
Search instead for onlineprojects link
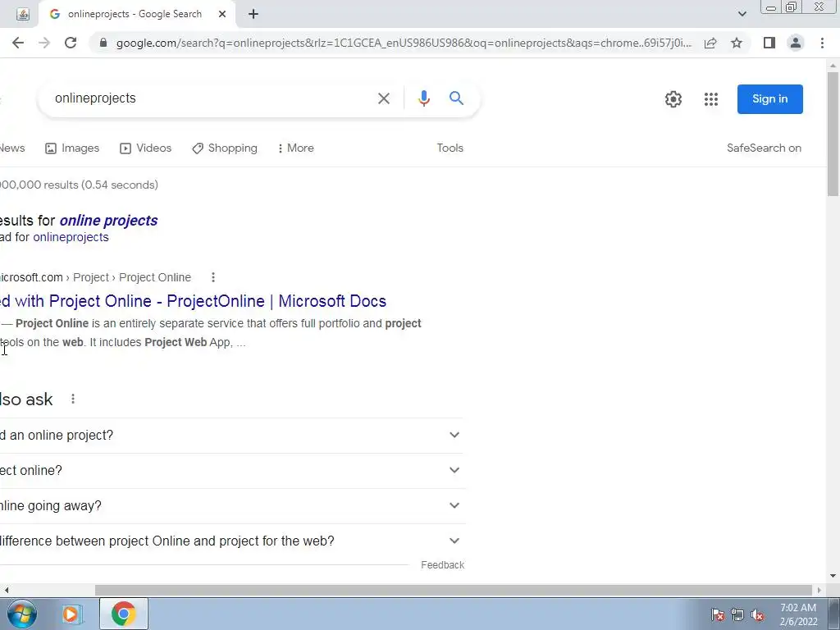click(x=71, y=237)
